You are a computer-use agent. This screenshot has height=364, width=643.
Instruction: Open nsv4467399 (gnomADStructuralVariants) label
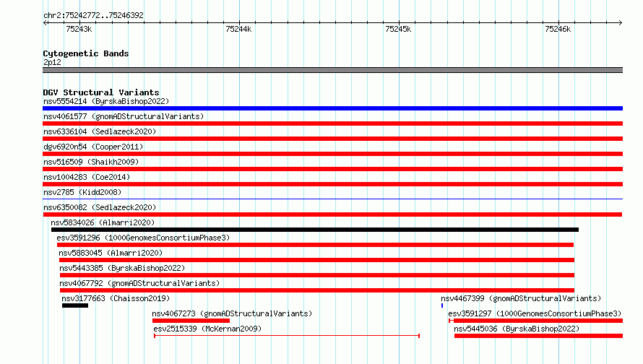click(521, 298)
